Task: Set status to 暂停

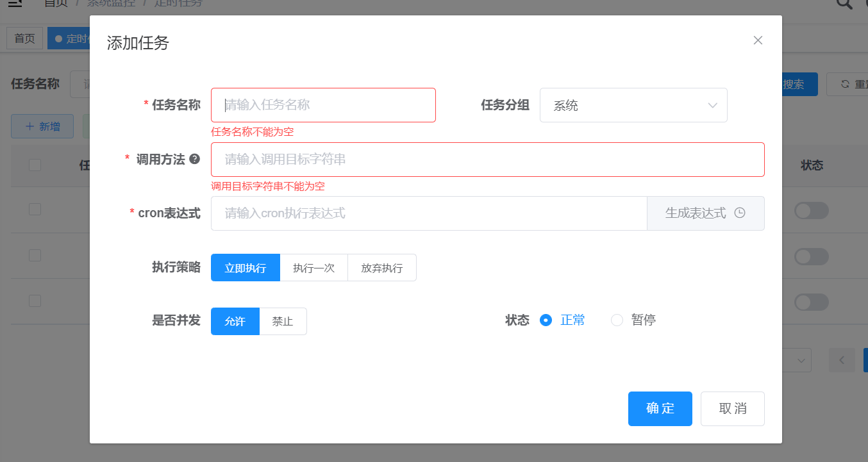Action: (633, 320)
